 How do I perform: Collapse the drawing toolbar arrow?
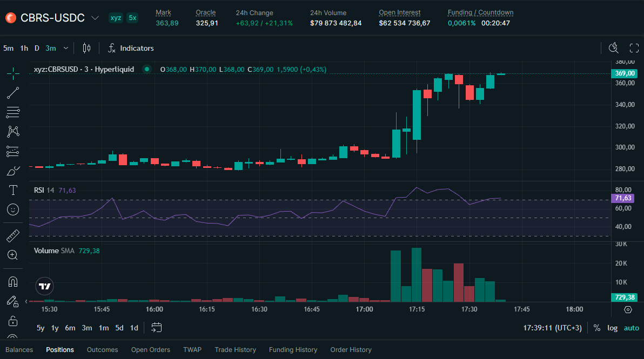pos(26,302)
